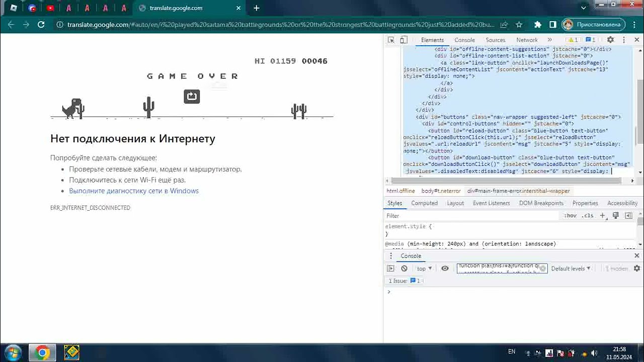Click the address bar URL text
This screenshot has height=362, width=644.
281,24
